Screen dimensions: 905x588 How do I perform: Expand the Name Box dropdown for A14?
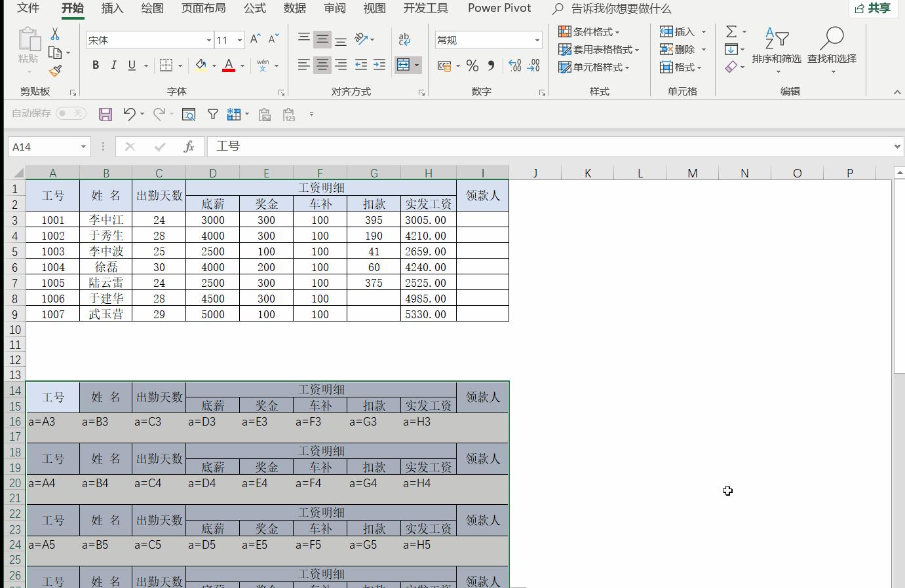point(83,147)
